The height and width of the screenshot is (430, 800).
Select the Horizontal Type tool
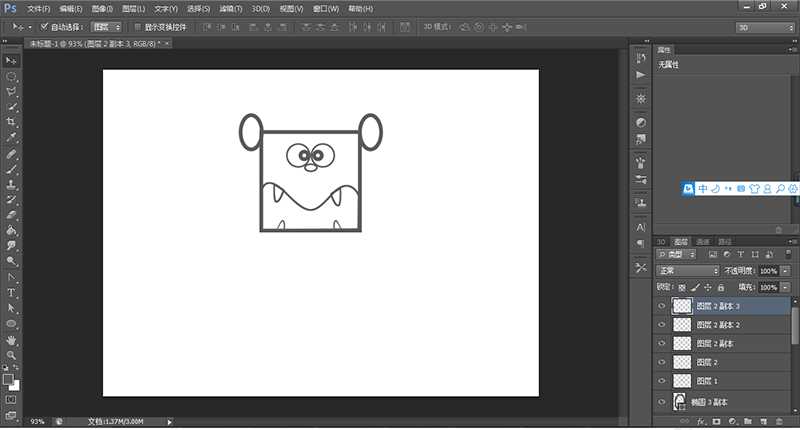(12, 292)
